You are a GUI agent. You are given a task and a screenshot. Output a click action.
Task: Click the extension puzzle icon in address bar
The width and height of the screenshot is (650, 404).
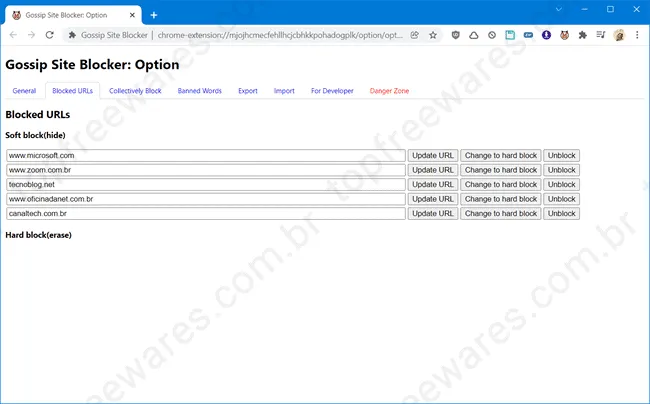[x=72, y=35]
